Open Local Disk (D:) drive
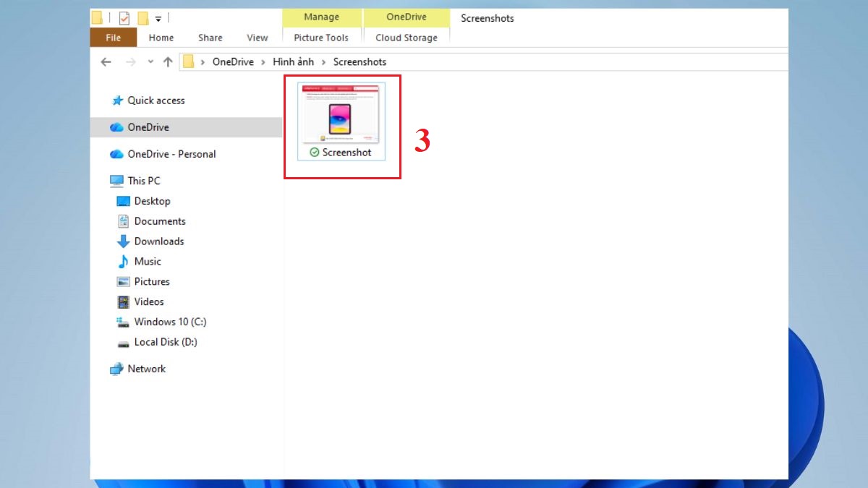 point(166,342)
